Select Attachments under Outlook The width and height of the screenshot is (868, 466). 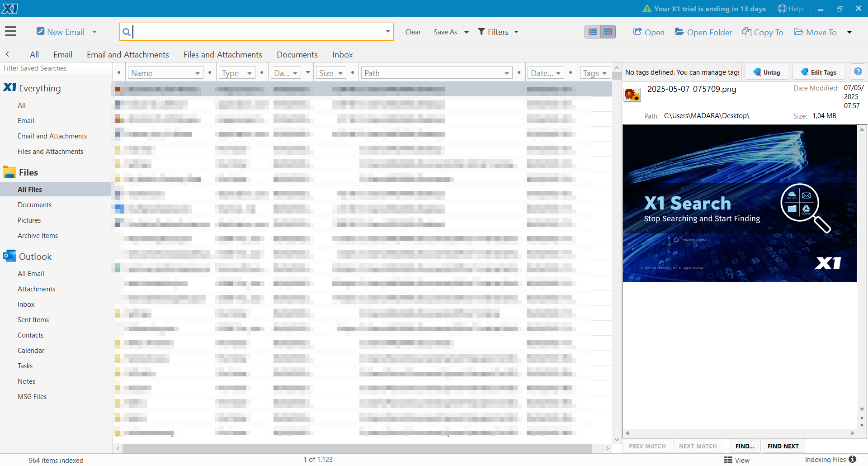37,289
